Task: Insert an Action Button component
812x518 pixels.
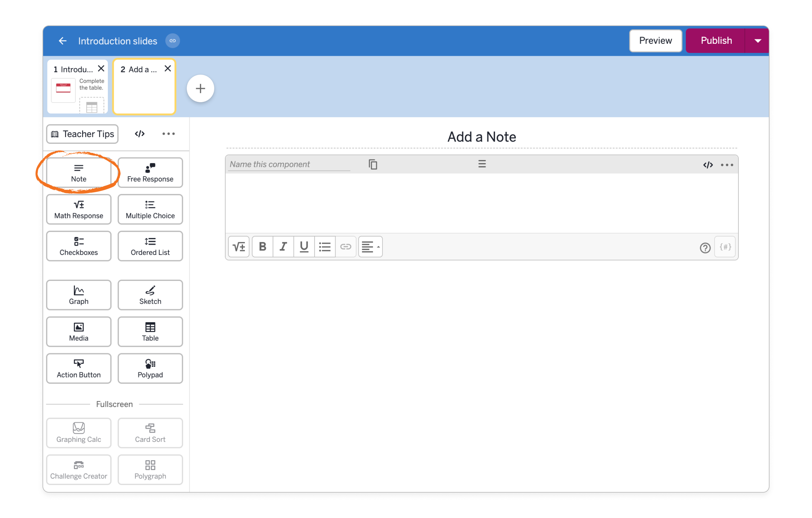Action: coord(79,369)
